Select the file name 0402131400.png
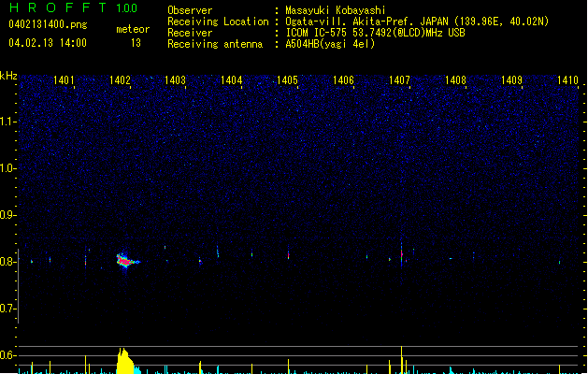The width and height of the screenshot is (588, 374). [48, 24]
